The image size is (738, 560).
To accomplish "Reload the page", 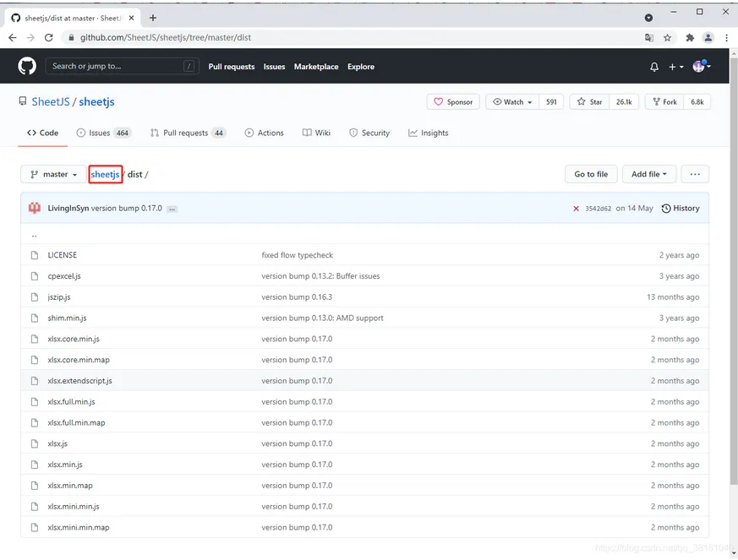I will (x=48, y=38).
